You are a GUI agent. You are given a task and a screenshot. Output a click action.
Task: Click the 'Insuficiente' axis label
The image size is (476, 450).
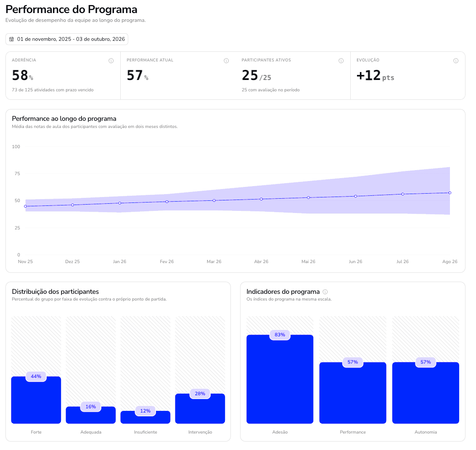point(145,432)
